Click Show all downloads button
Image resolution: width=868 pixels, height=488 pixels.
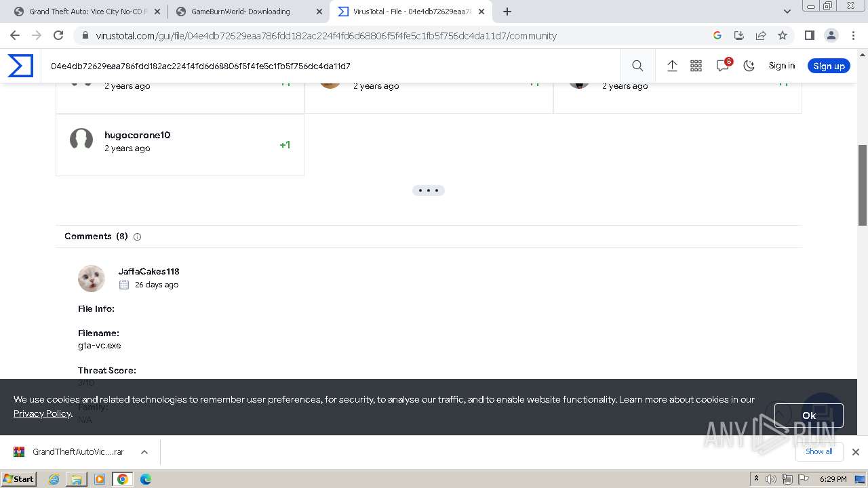[x=819, y=451]
